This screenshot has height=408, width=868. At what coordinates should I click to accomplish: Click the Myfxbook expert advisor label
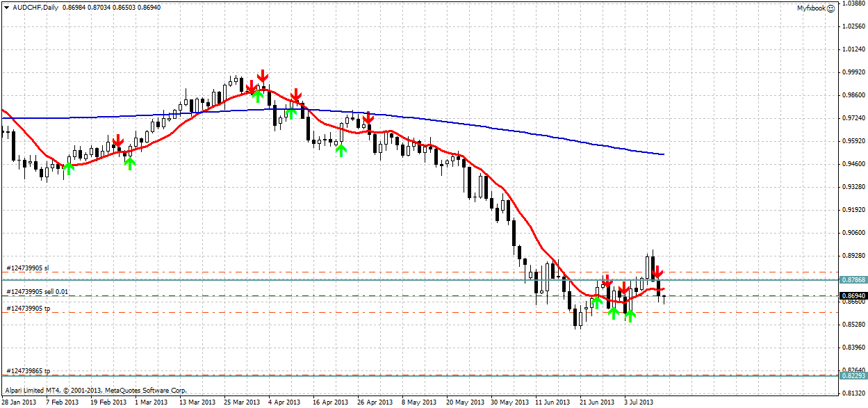click(811, 8)
